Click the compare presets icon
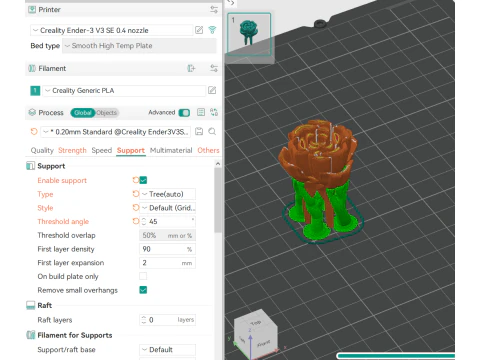Image resolution: width=480 pixels, height=360 pixels. tap(214, 112)
